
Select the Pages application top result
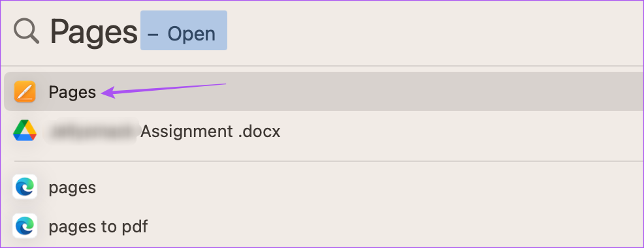tap(324, 91)
